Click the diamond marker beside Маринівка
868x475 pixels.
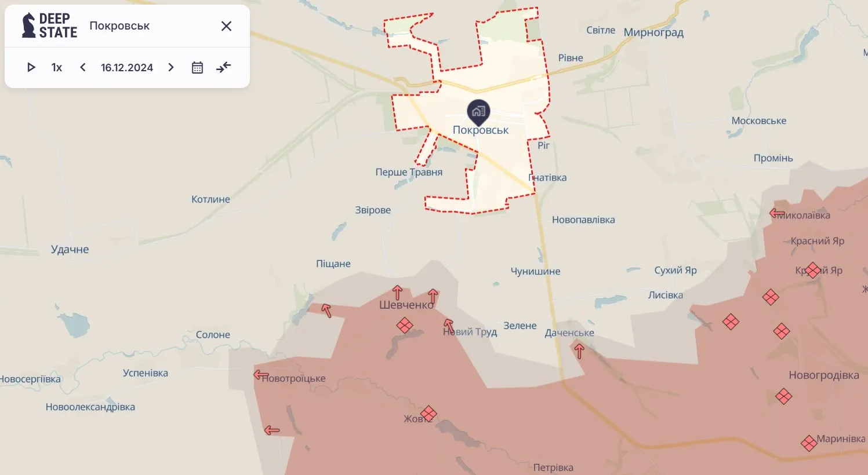point(809,444)
